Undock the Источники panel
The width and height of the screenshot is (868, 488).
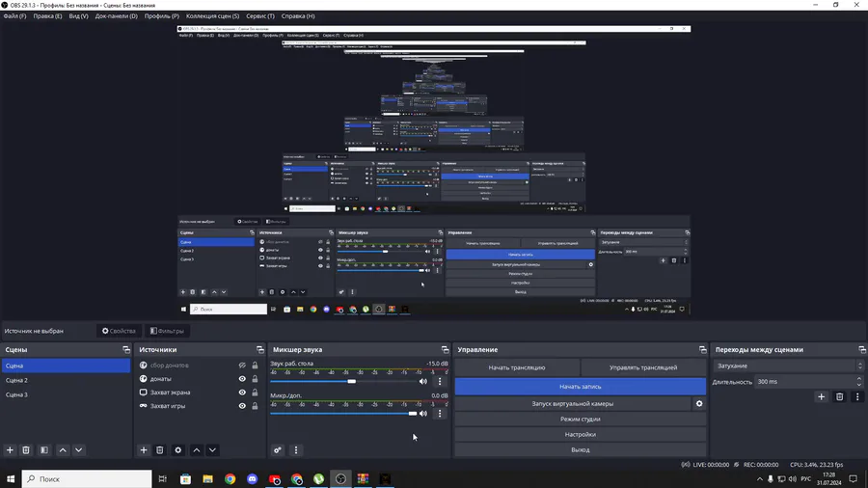(260, 350)
